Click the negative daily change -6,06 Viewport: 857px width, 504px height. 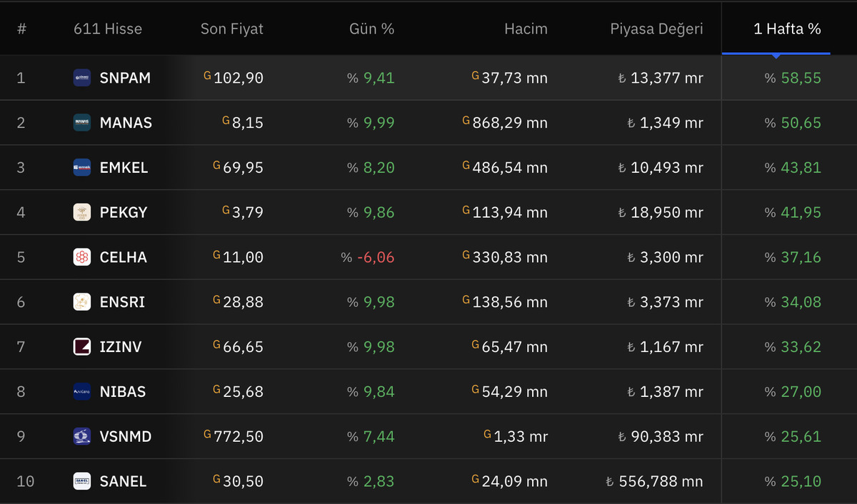(376, 257)
